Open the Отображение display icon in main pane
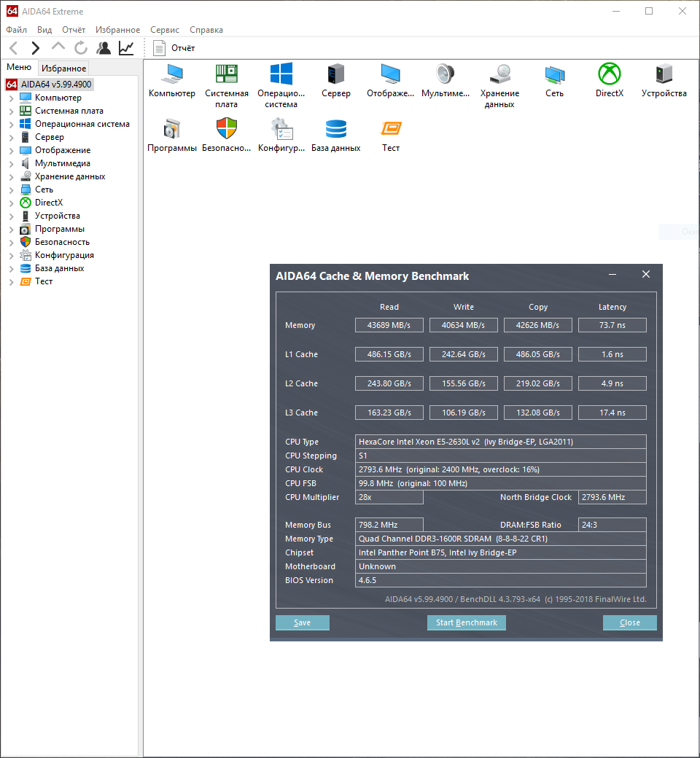The width and height of the screenshot is (700, 758). coord(390,80)
